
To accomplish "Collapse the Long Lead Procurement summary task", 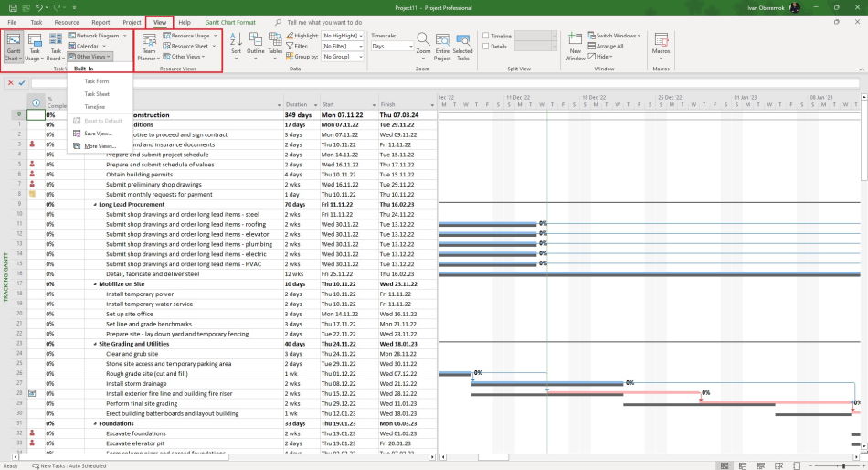I will point(95,205).
